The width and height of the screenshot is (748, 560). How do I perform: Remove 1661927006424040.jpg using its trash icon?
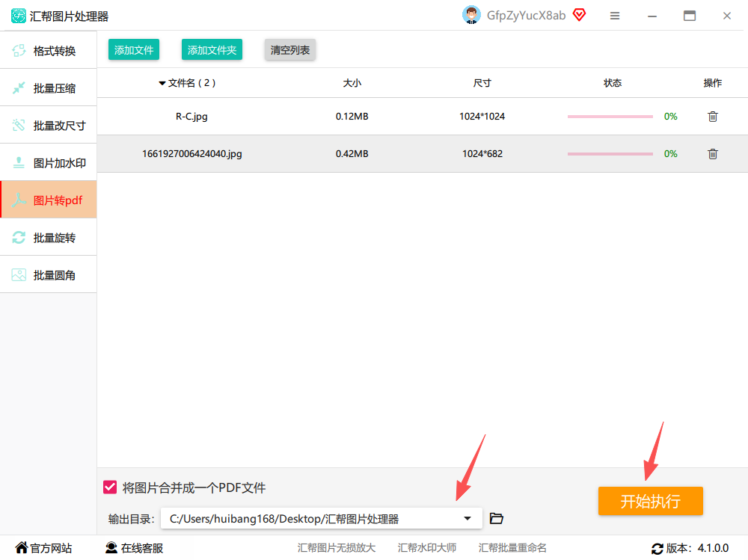pyautogui.click(x=712, y=153)
